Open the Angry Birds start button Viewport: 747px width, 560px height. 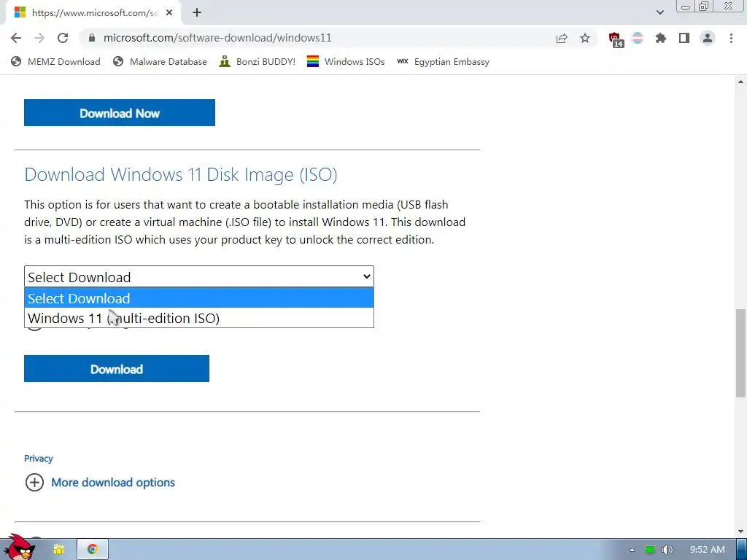[x=20, y=548]
